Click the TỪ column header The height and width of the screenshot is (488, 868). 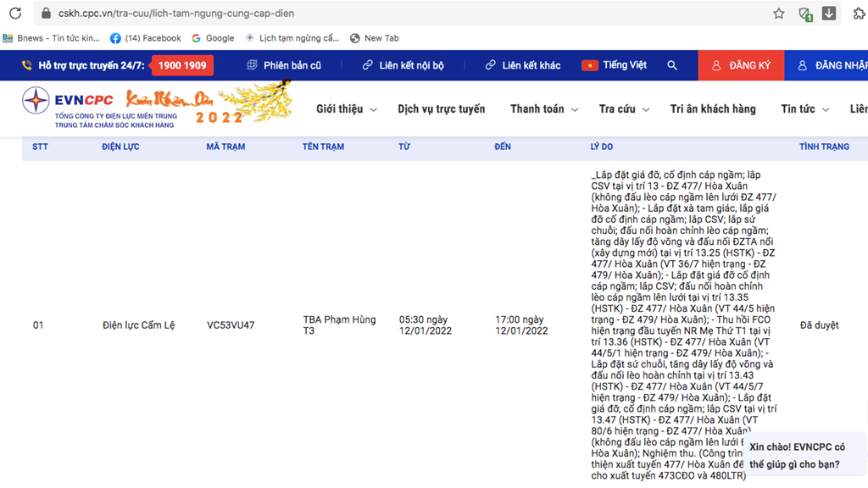tap(404, 147)
